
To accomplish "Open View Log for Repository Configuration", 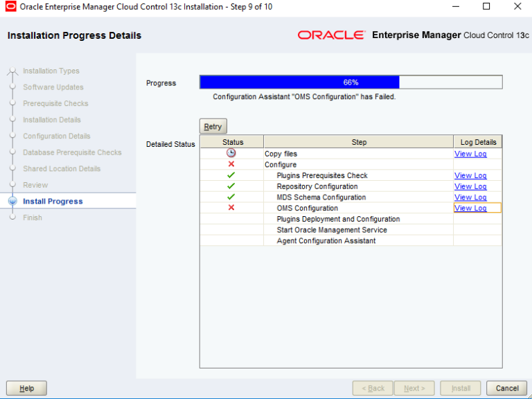I will [x=470, y=186].
